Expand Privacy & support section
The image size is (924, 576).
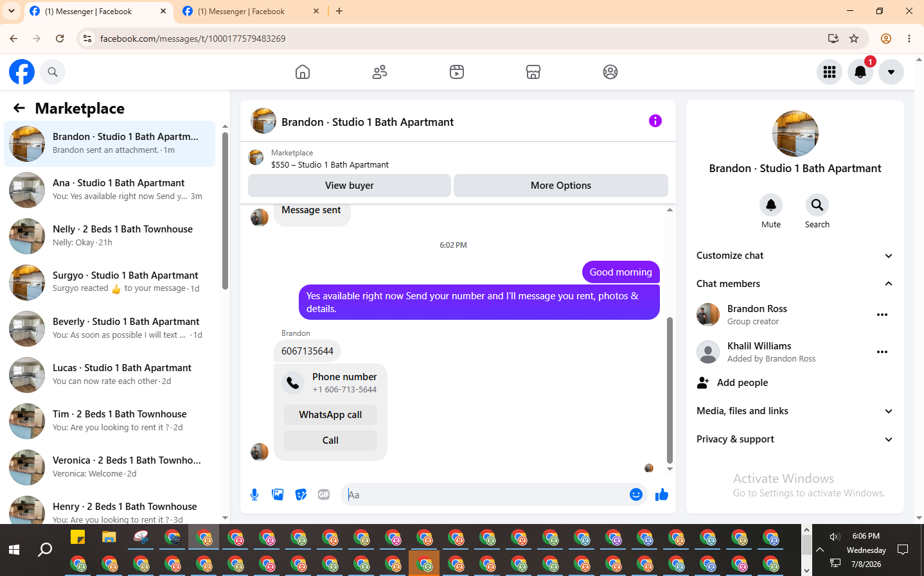tap(795, 439)
